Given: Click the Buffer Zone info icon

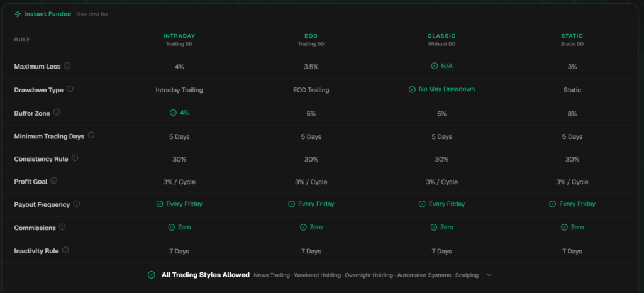Looking at the screenshot, I should pyautogui.click(x=57, y=112).
